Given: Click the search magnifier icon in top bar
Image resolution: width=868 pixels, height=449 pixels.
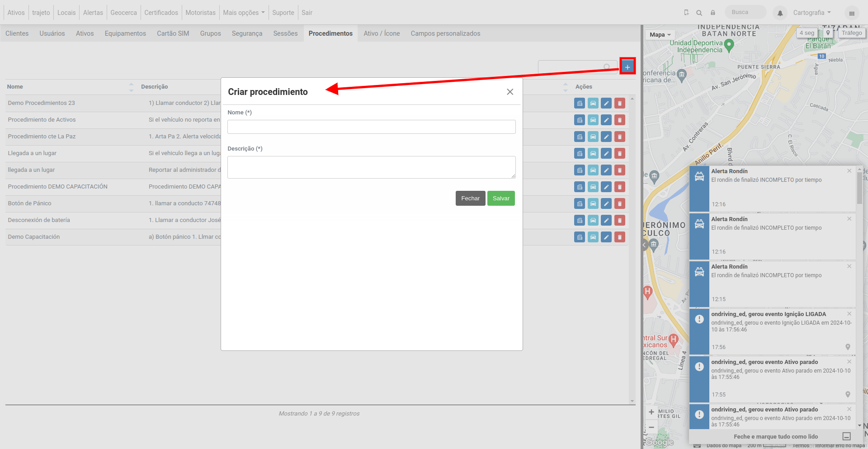Looking at the screenshot, I should click(699, 13).
